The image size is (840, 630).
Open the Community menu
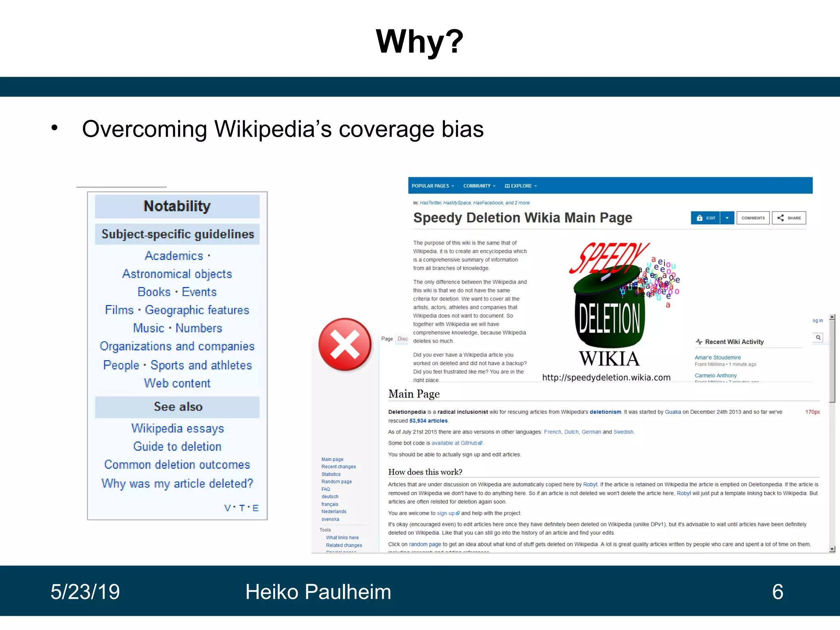click(479, 186)
